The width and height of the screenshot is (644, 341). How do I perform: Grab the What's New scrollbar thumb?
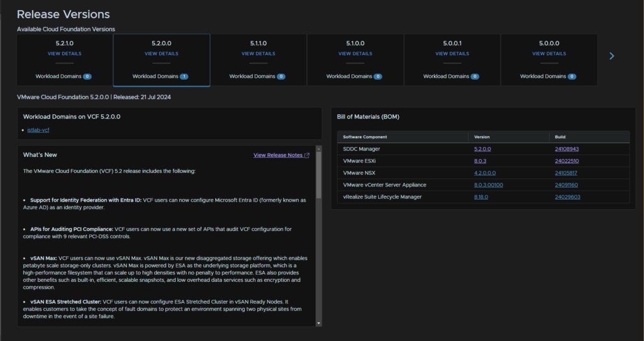[318, 175]
